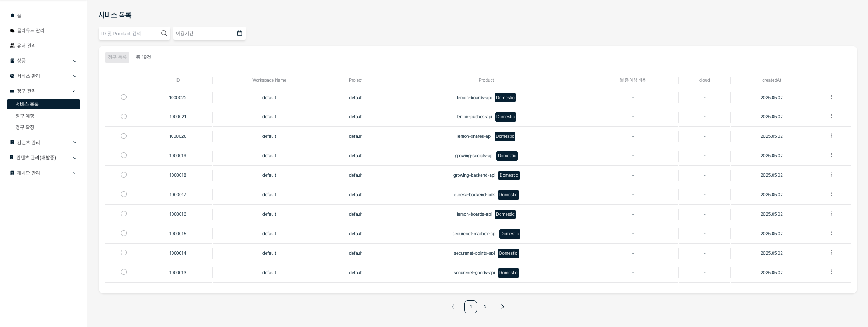Click the 홈 home icon in sidebar
Image resolution: width=868 pixels, height=327 pixels.
click(x=12, y=15)
